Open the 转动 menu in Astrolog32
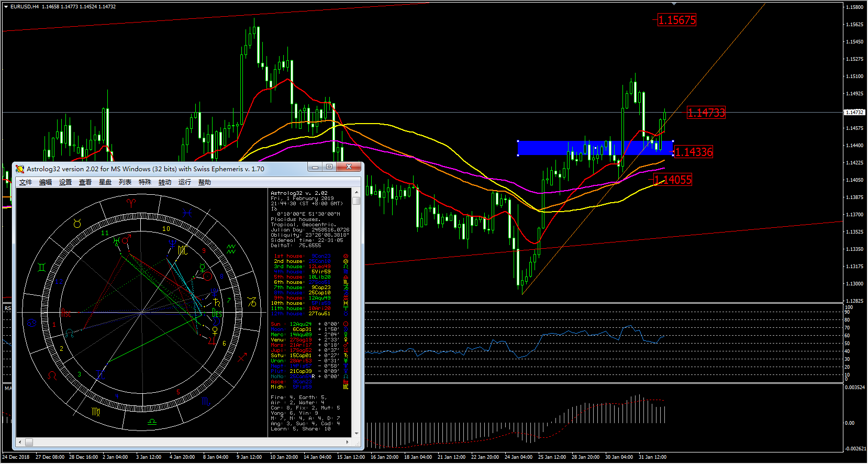The image size is (868, 464). click(165, 182)
